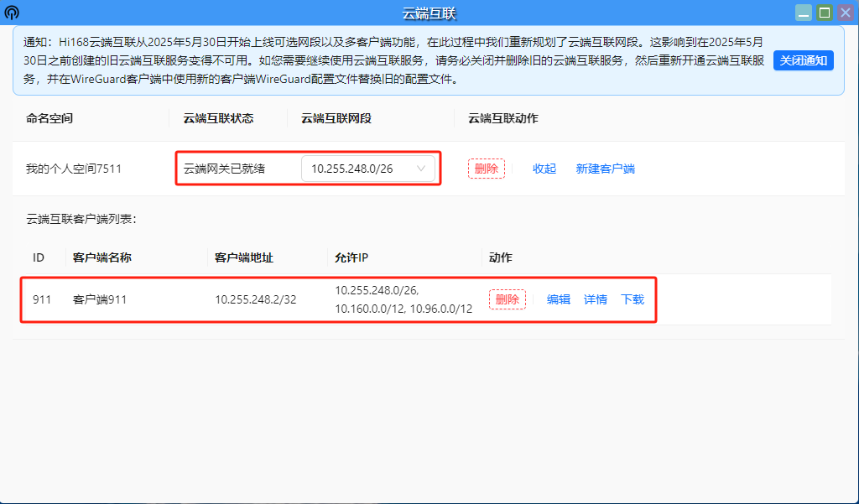Click client address 10.255.248.2/32
This screenshot has width=859, height=504.
[255, 299]
